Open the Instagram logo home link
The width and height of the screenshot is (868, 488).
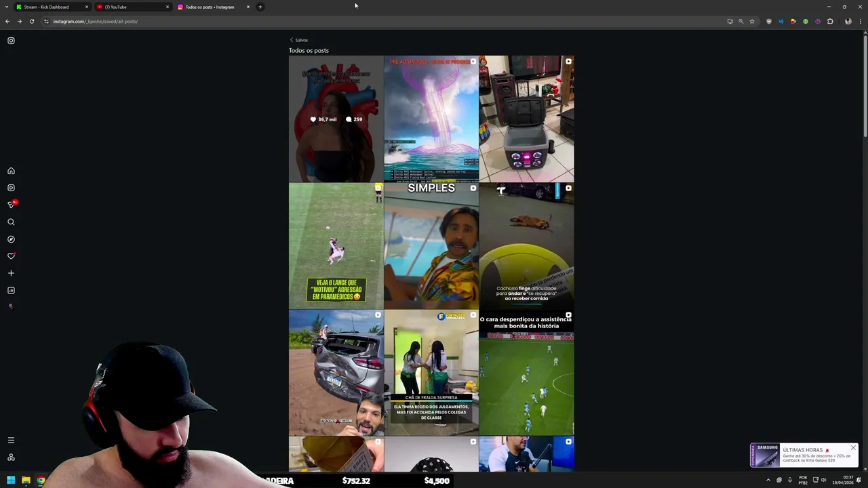[x=11, y=41]
